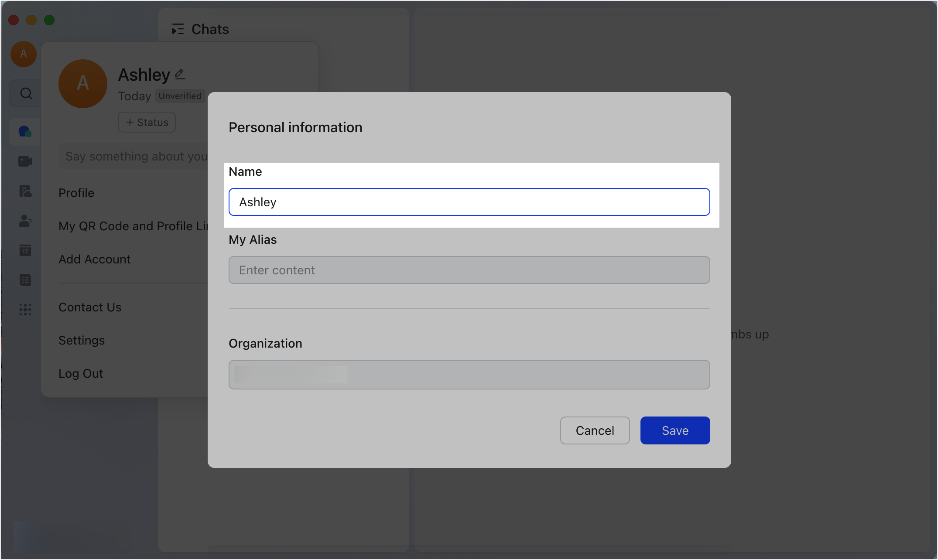Click the + Status button
This screenshot has height=560, width=938.
click(x=147, y=122)
